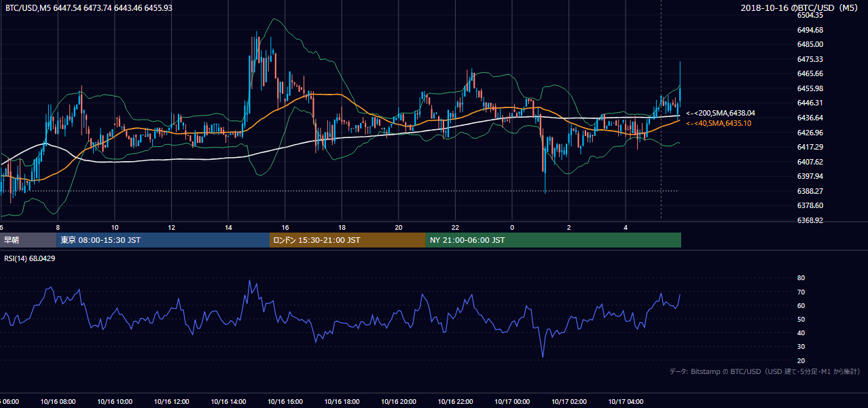Click price axis label 6436.64

pyautogui.click(x=810, y=118)
